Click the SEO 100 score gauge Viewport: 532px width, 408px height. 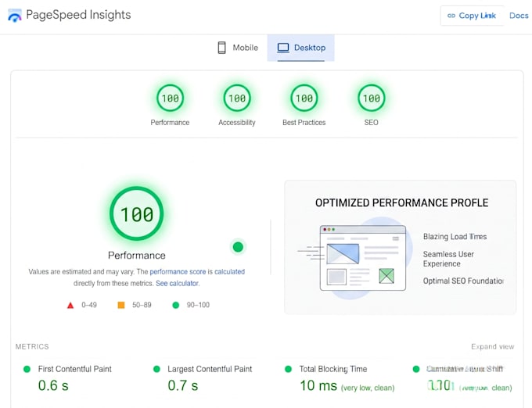coord(371,98)
